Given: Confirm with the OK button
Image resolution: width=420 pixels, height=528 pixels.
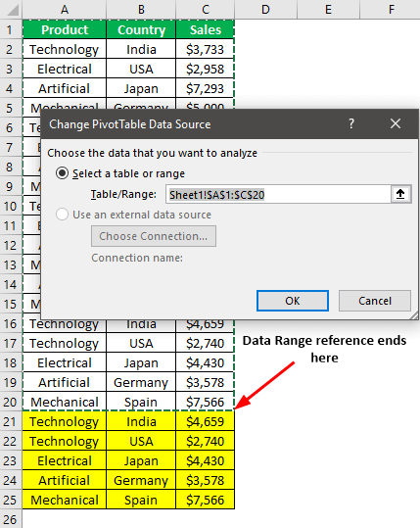Looking at the screenshot, I should tap(293, 301).
